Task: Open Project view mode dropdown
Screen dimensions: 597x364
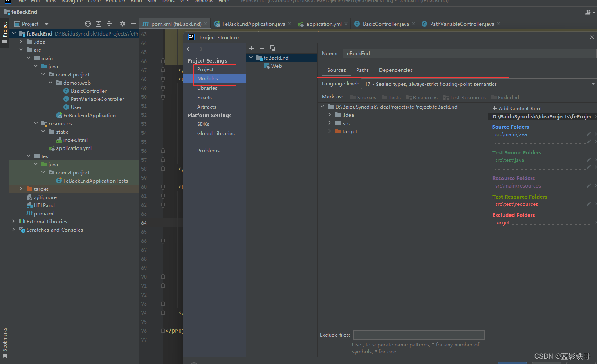Action: [47, 24]
